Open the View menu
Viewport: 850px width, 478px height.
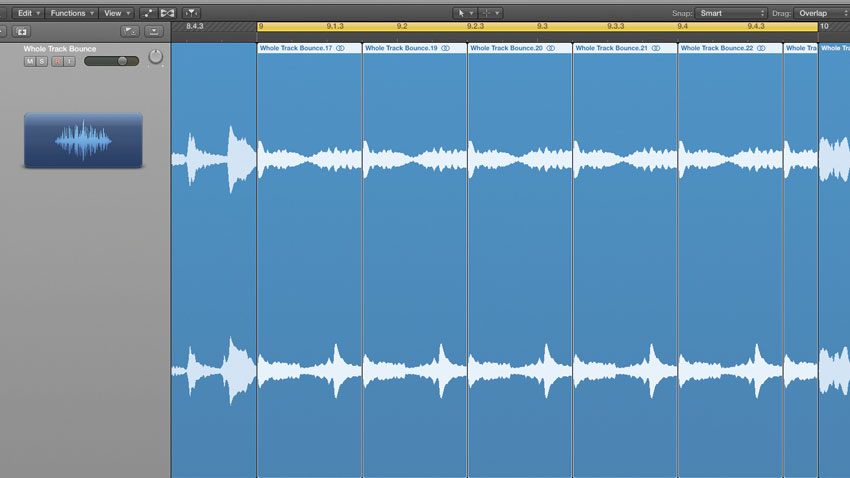click(x=117, y=13)
